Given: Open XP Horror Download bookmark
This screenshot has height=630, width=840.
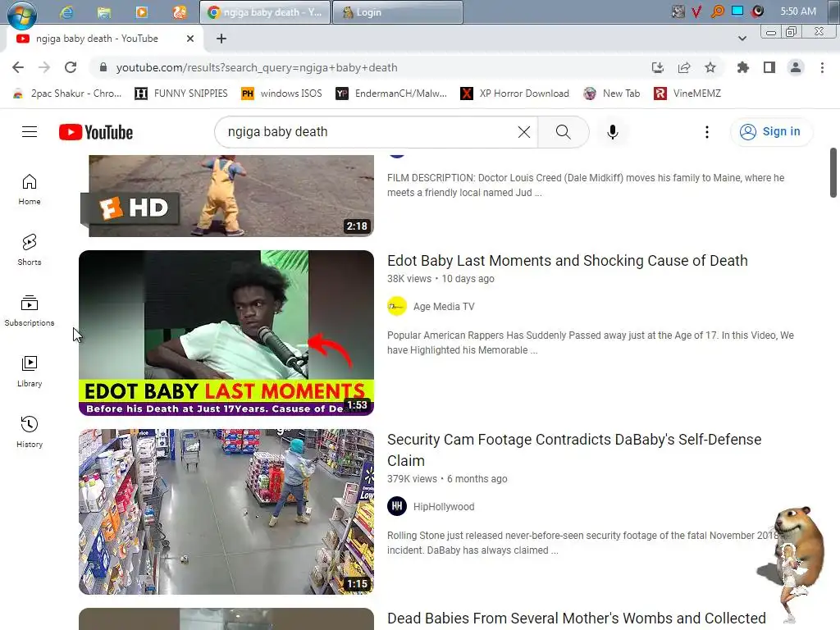Looking at the screenshot, I should (x=515, y=94).
